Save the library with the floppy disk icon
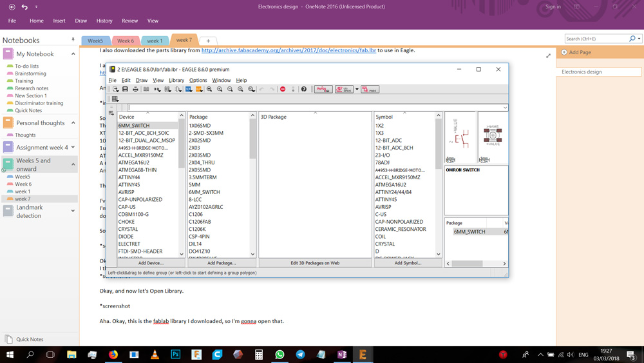The image size is (644, 363). [126, 89]
